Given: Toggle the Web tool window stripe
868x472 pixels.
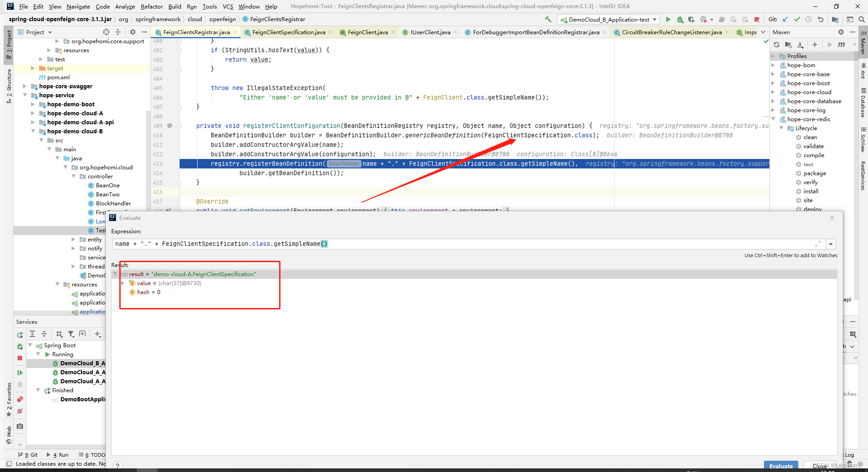Looking at the screenshot, I should 9,435.
